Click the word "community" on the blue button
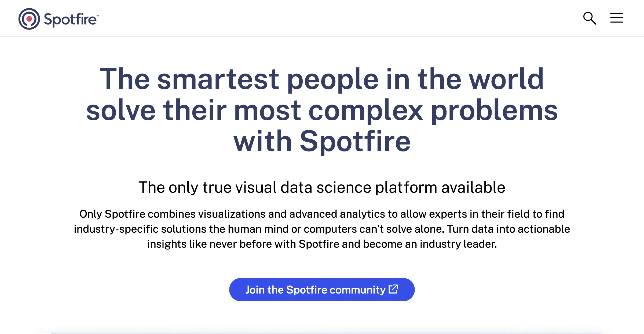This screenshot has width=644, height=334. click(357, 290)
